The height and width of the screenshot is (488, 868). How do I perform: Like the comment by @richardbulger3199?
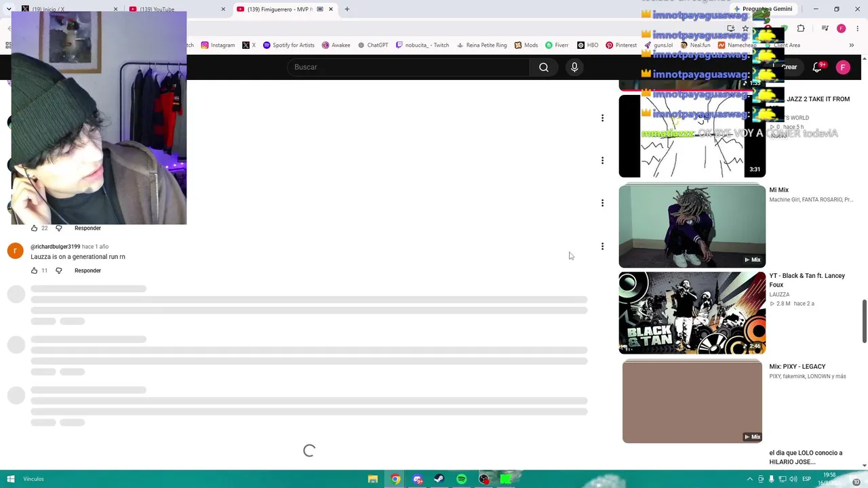pyautogui.click(x=35, y=270)
